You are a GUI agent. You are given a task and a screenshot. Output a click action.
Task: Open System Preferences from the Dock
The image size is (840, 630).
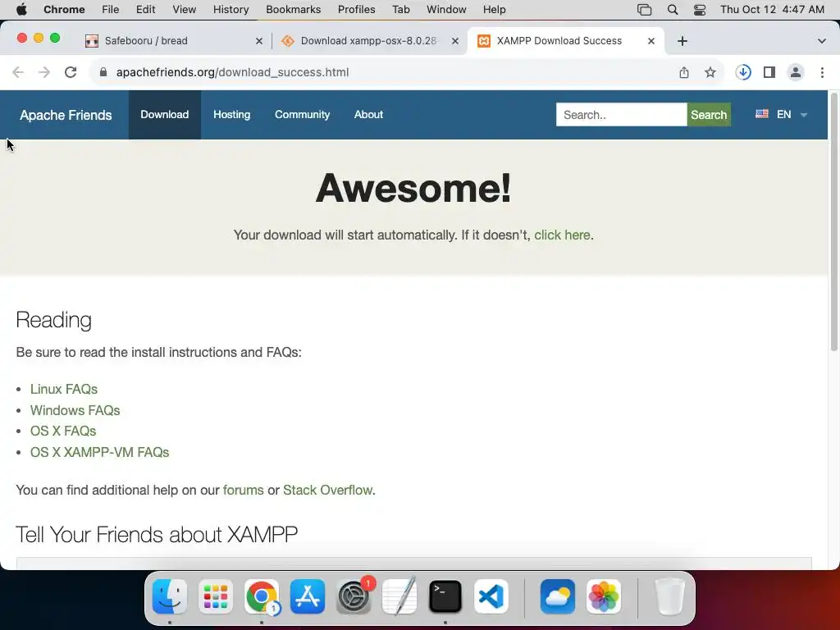354,596
